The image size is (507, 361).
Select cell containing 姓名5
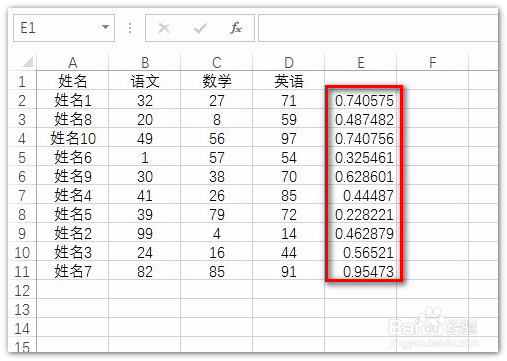[x=72, y=214]
